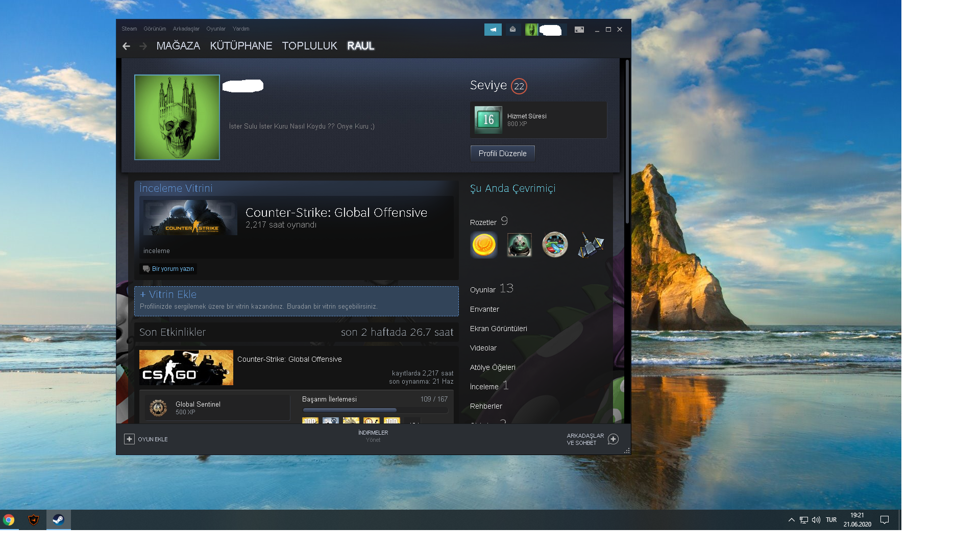This screenshot has width=980, height=551.
Task: Go back with the Steam back arrow
Action: (x=126, y=46)
